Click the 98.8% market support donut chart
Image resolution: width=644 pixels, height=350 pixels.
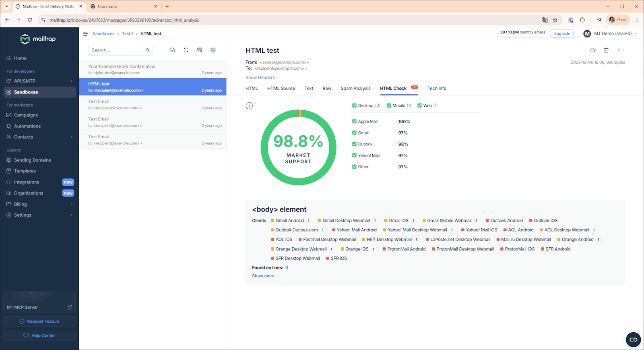point(298,147)
